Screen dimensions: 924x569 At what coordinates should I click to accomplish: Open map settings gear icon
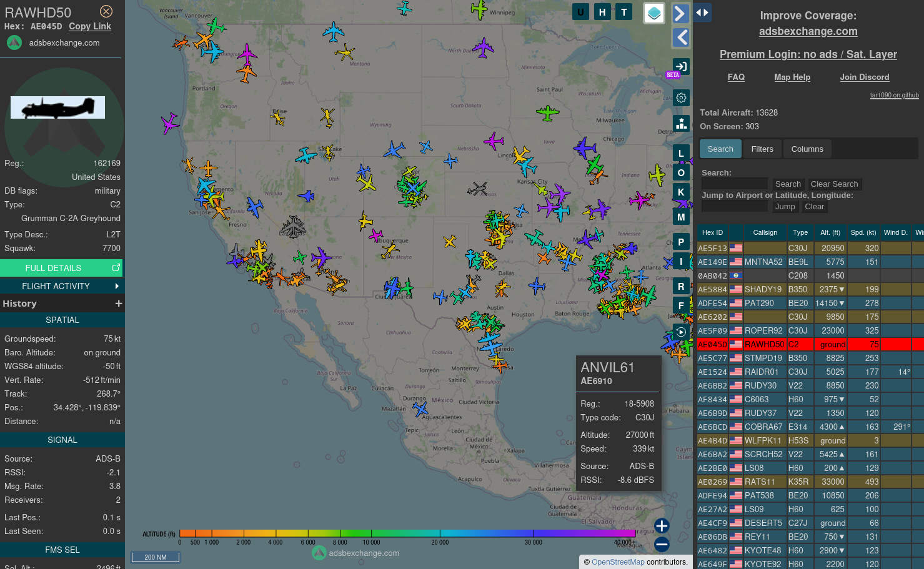(x=681, y=97)
